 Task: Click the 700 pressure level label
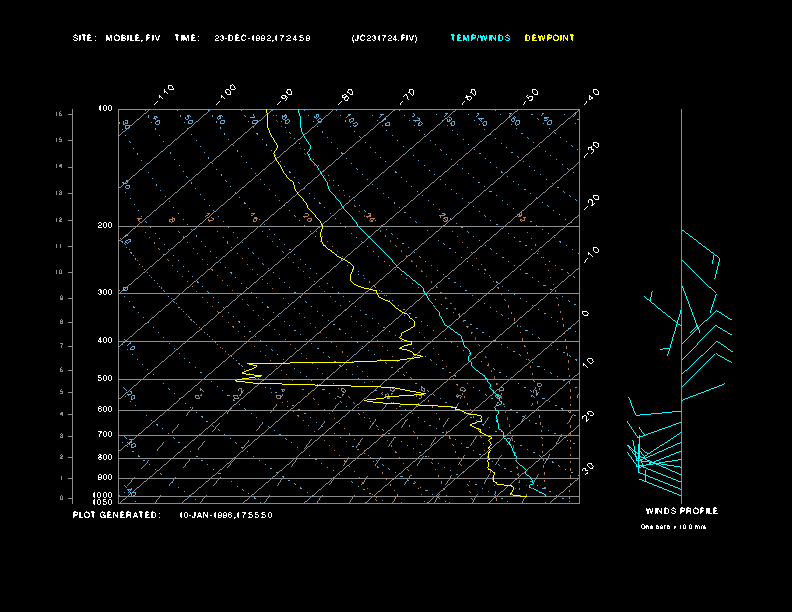pos(105,434)
